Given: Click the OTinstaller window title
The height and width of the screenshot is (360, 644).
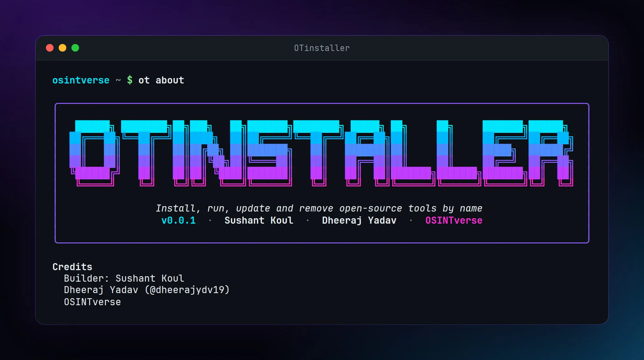Looking at the screenshot, I should [322, 48].
